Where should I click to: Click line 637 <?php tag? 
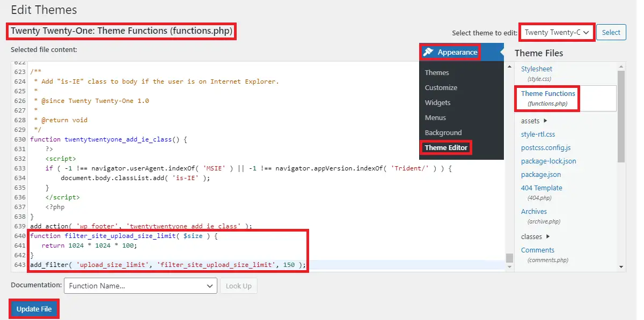(55, 207)
